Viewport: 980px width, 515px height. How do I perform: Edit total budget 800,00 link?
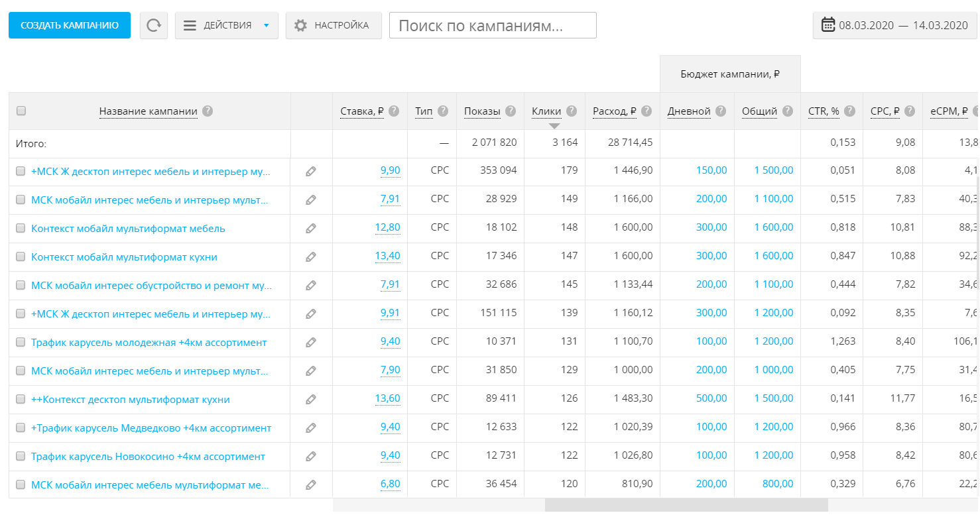778,484
